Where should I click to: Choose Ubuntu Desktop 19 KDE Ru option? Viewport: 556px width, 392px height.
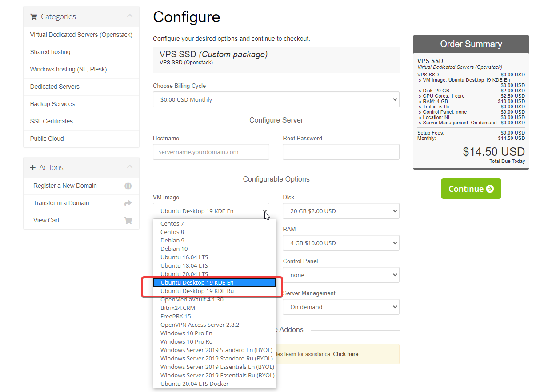[197, 291]
